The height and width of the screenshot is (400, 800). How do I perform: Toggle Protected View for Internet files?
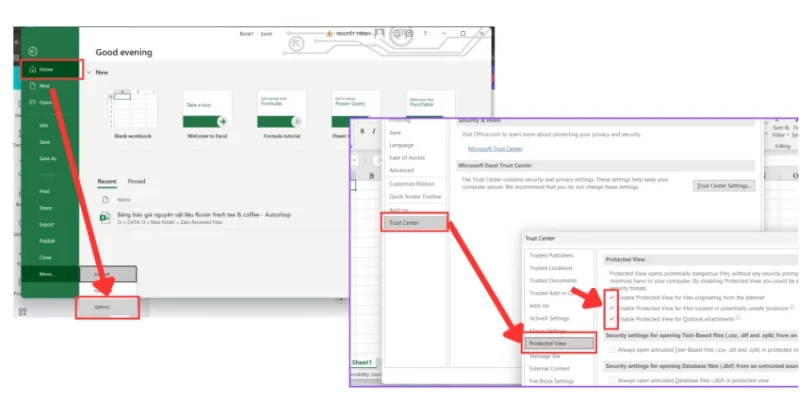612,297
